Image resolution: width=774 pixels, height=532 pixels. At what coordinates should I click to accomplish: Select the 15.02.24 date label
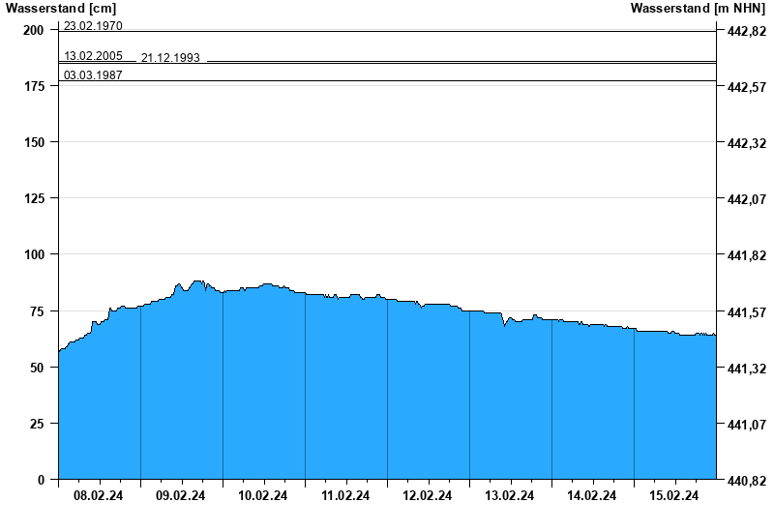(674, 496)
